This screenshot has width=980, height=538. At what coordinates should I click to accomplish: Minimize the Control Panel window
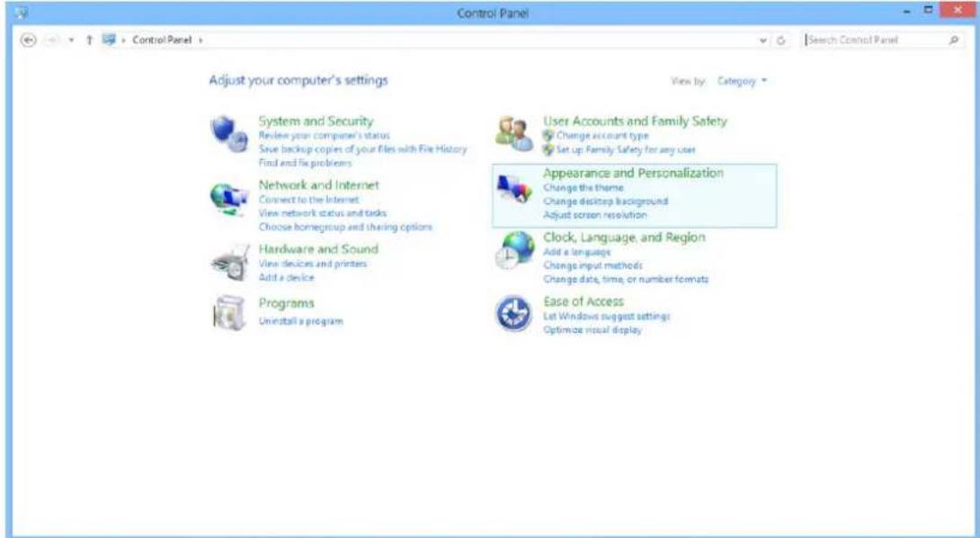907,12
